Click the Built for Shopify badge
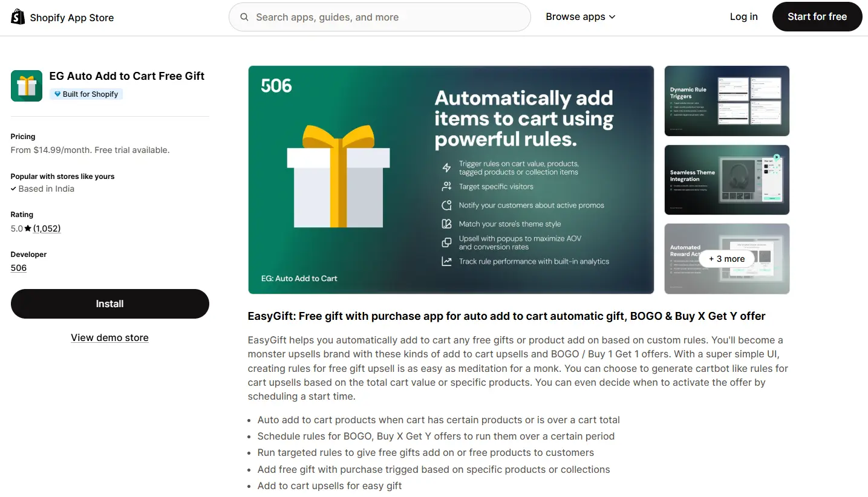 (x=86, y=94)
